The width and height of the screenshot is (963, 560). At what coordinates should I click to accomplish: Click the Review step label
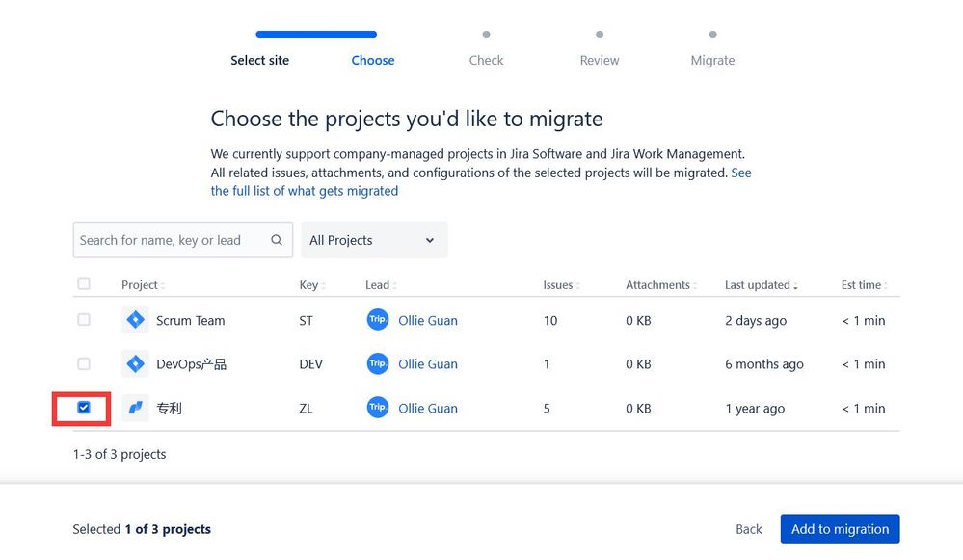coord(600,60)
